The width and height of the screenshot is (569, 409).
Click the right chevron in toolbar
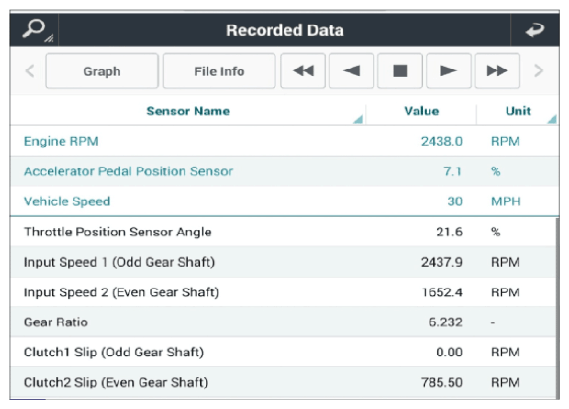[539, 71]
